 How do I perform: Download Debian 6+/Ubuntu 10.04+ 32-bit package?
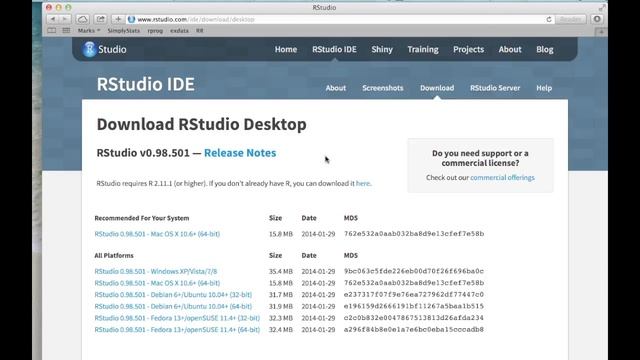pyautogui.click(x=173, y=295)
